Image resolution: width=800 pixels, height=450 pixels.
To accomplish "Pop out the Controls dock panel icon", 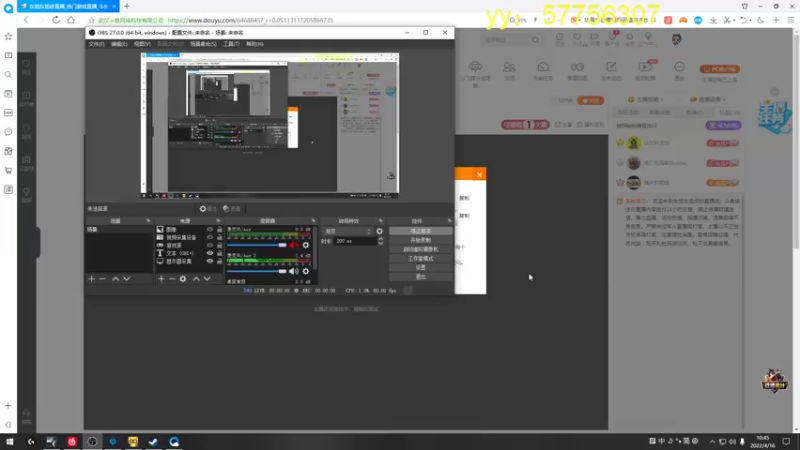I will coord(449,221).
